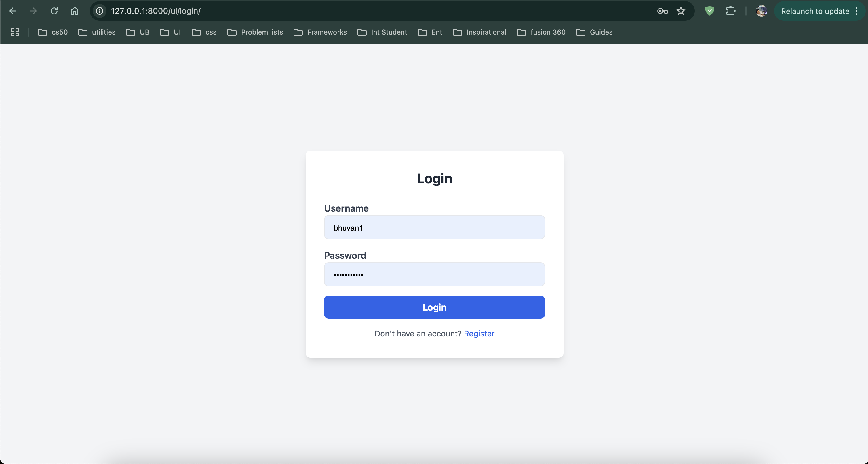868x464 pixels.
Task: Expand the cs50 bookmarks folder
Action: point(53,32)
